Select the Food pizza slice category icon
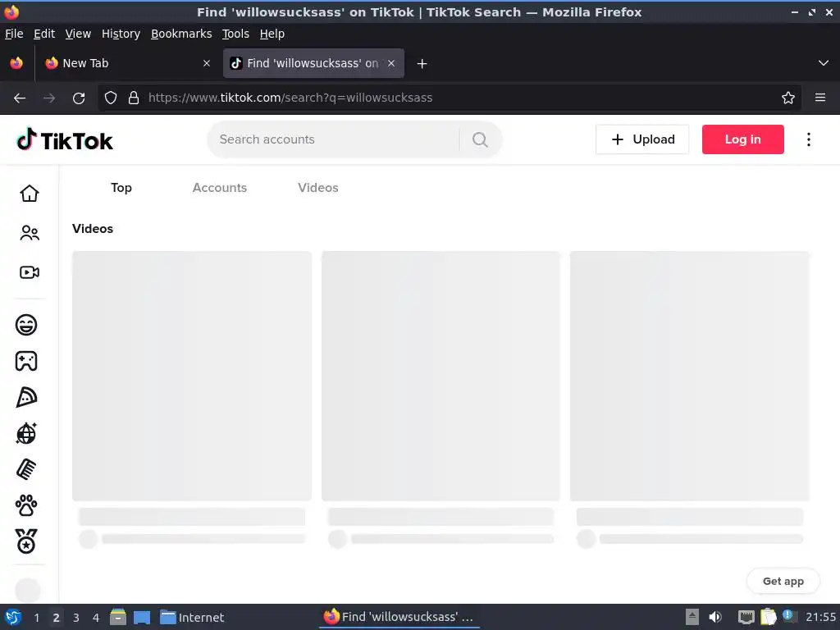The width and height of the screenshot is (840, 630). coord(26,397)
